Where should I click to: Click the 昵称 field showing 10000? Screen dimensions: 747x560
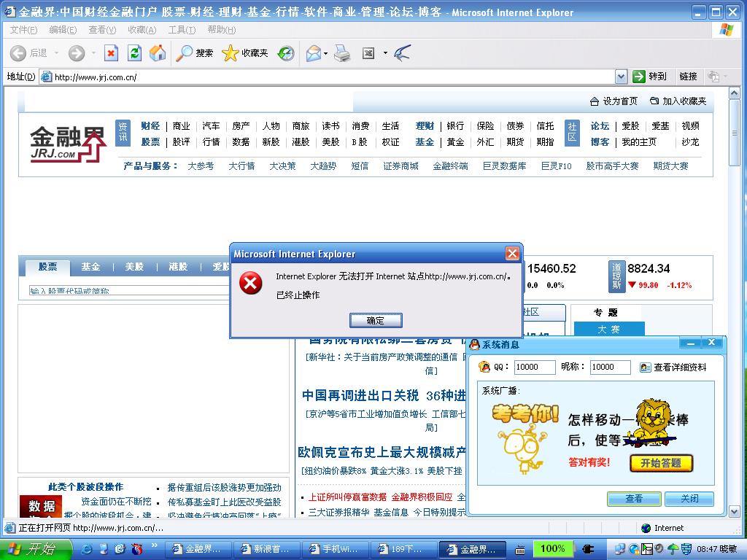tap(611, 367)
